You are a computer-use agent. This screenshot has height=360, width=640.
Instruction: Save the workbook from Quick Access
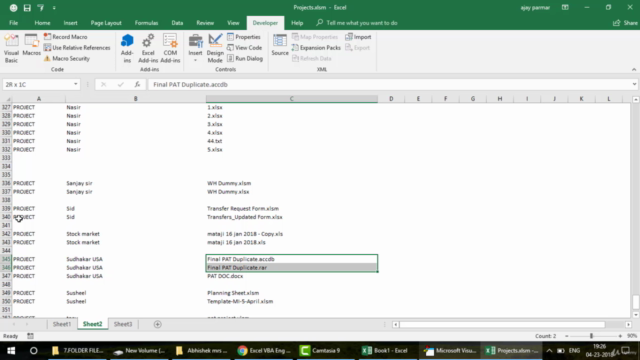(27, 7)
